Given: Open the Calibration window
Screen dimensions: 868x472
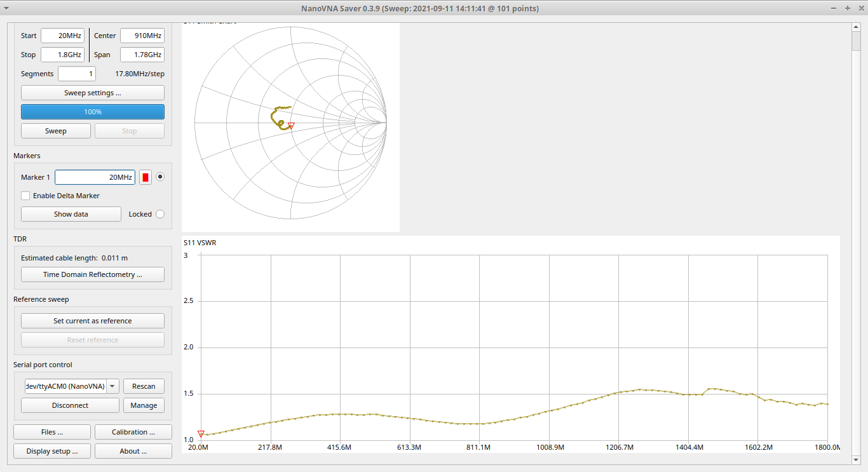Looking at the screenshot, I should point(133,432).
